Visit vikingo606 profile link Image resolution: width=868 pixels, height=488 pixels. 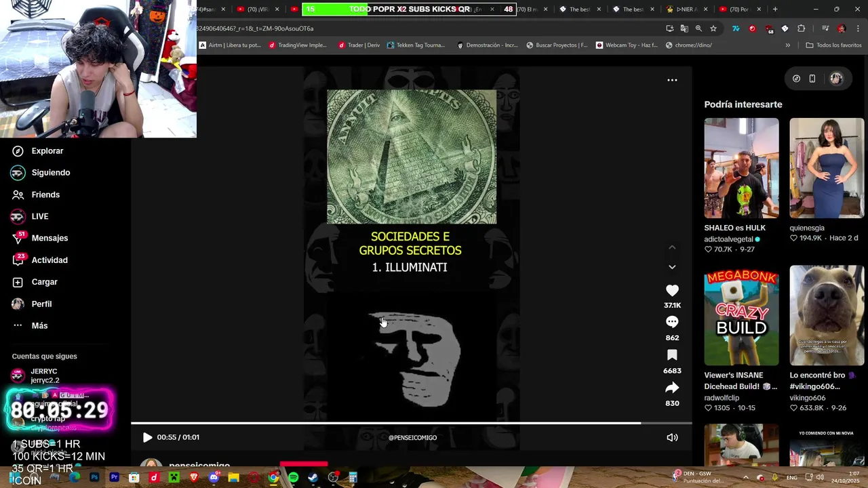tap(807, 398)
